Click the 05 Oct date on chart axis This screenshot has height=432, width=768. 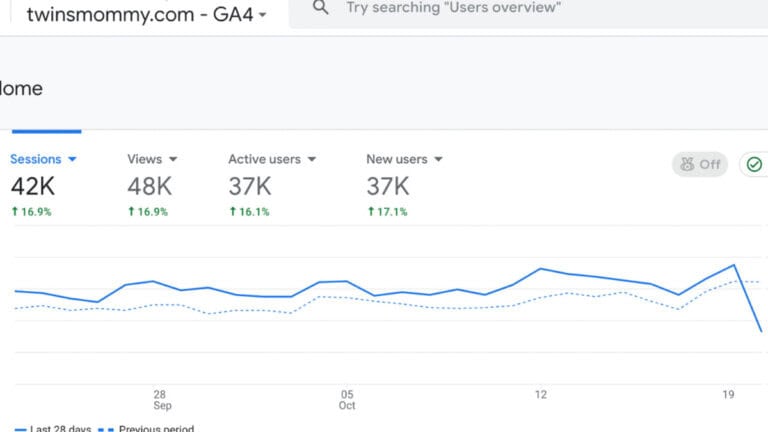347,399
